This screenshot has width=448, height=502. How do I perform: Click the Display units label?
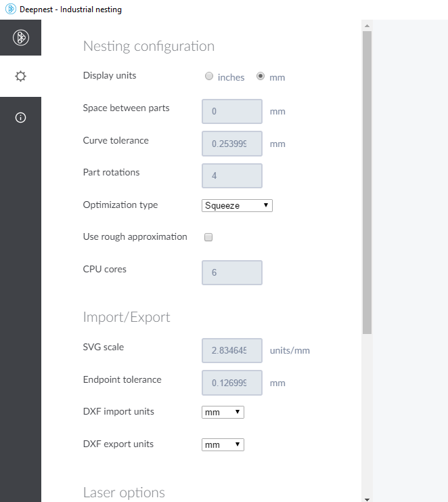tap(110, 76)
